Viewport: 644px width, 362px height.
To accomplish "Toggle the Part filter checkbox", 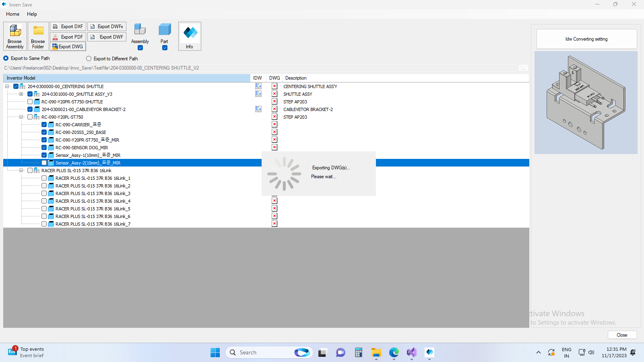I will click(165, 48).
